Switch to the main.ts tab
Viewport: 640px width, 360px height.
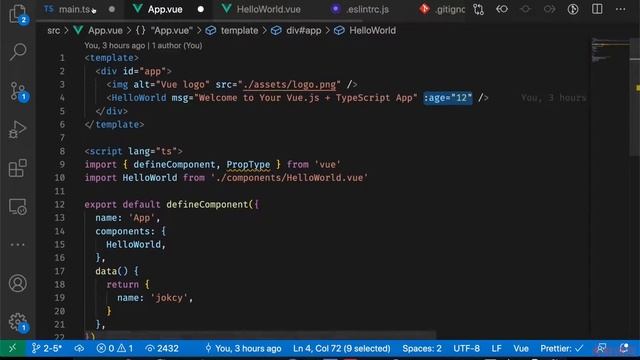pos(73,9)
